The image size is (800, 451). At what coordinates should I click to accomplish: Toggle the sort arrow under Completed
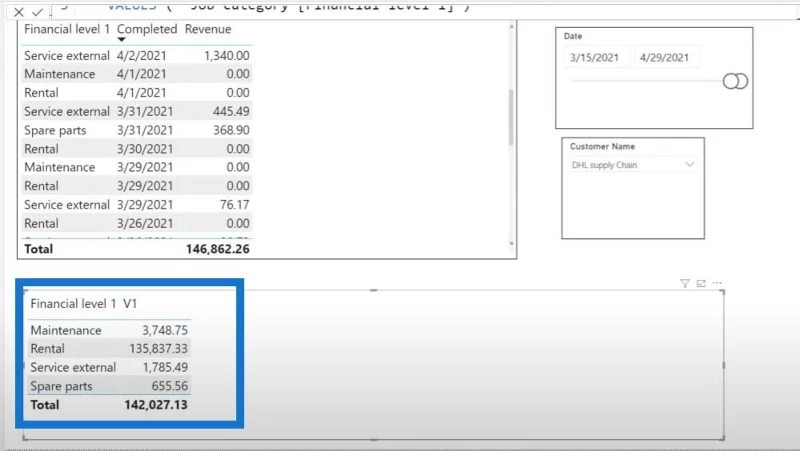coord(121,40)
